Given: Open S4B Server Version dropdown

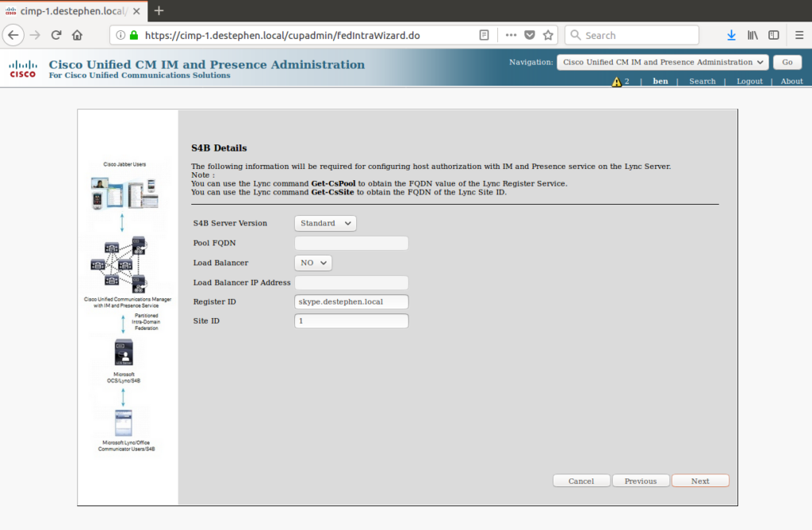Looking at the screenshot, I should [325, 223].
